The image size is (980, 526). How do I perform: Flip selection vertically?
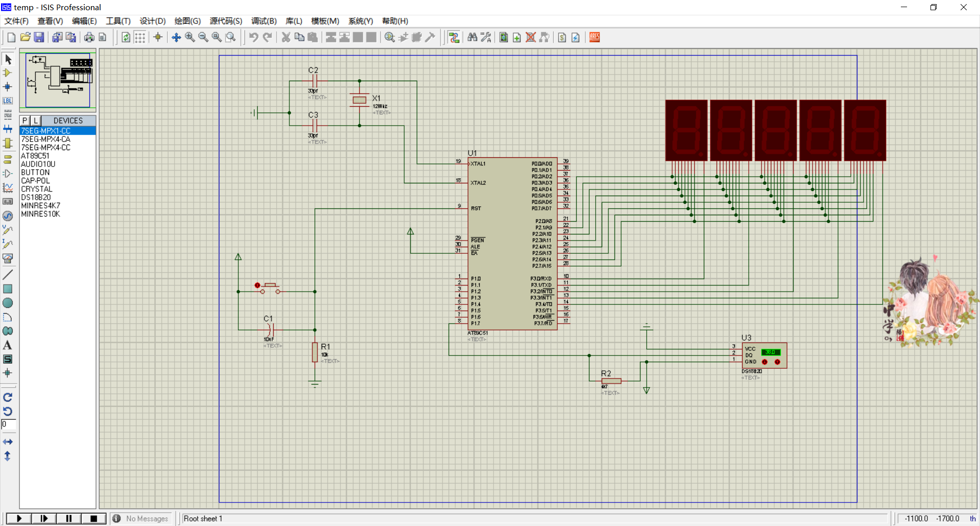[x=8, y=456]
